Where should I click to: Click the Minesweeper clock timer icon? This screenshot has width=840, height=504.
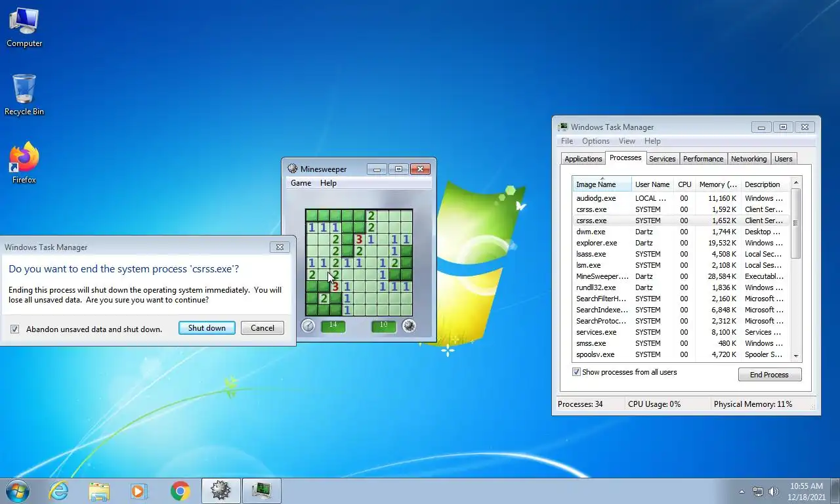(308, 325)
